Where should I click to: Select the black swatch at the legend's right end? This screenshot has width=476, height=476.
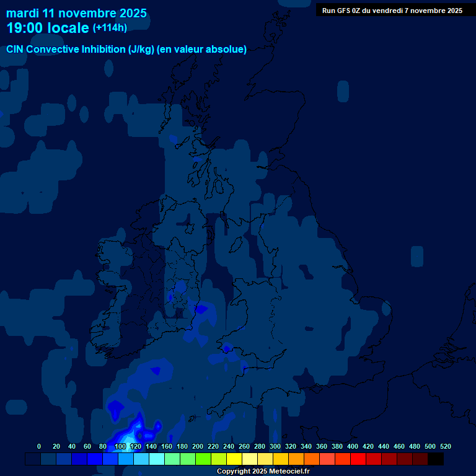436,459
